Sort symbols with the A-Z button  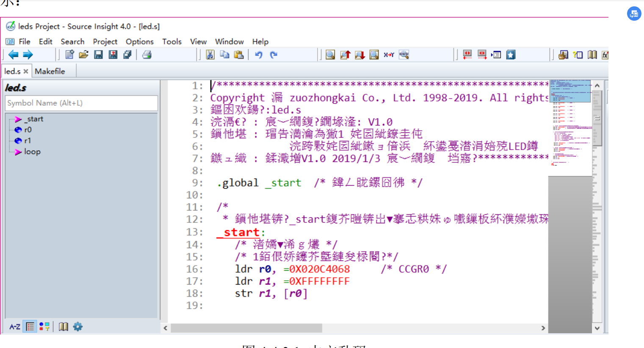[x=15, y=326]
